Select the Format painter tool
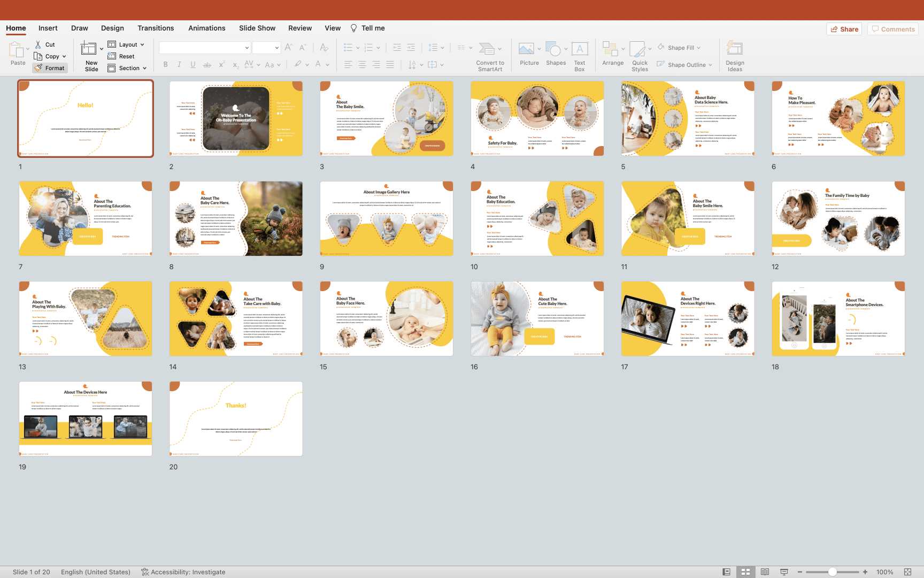This screenshot has width=924, height=578. tap(50, 68)
